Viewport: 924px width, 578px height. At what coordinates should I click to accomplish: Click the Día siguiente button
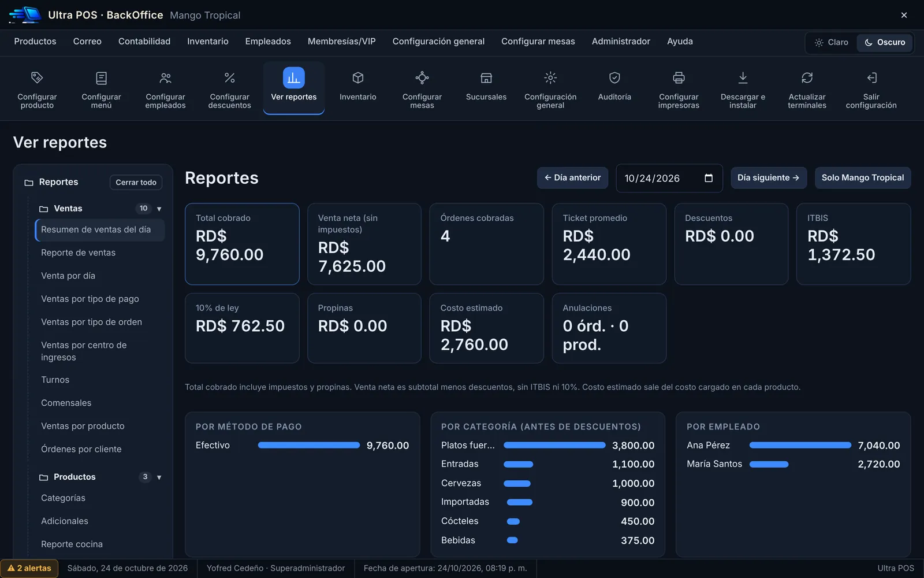(768, 178)
